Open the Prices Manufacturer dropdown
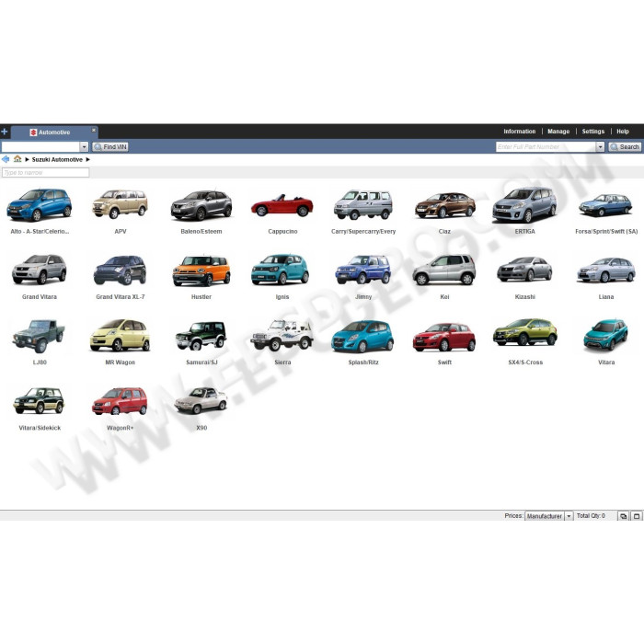This screenshot has width=644, height=644. 548,516
